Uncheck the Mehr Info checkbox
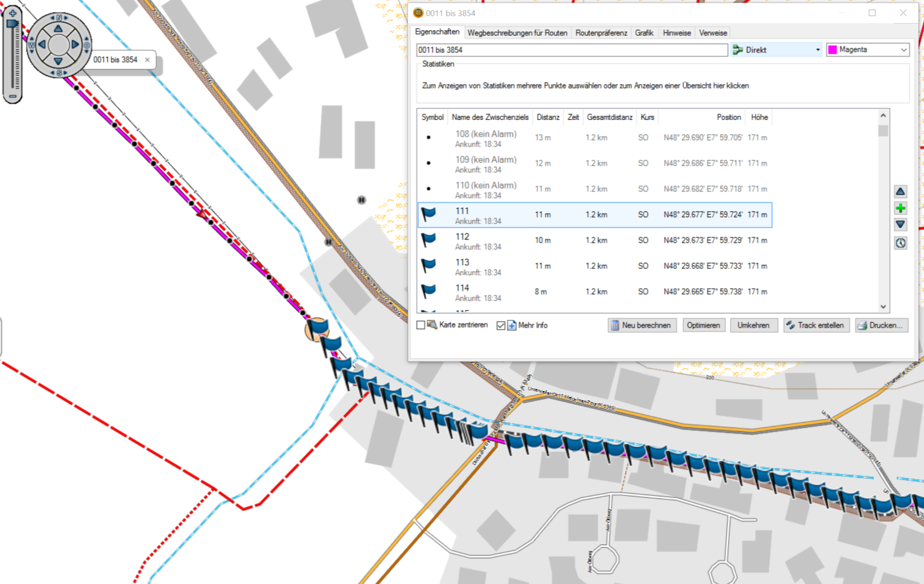This screenshot has width=924, height=584. point(501,326)
